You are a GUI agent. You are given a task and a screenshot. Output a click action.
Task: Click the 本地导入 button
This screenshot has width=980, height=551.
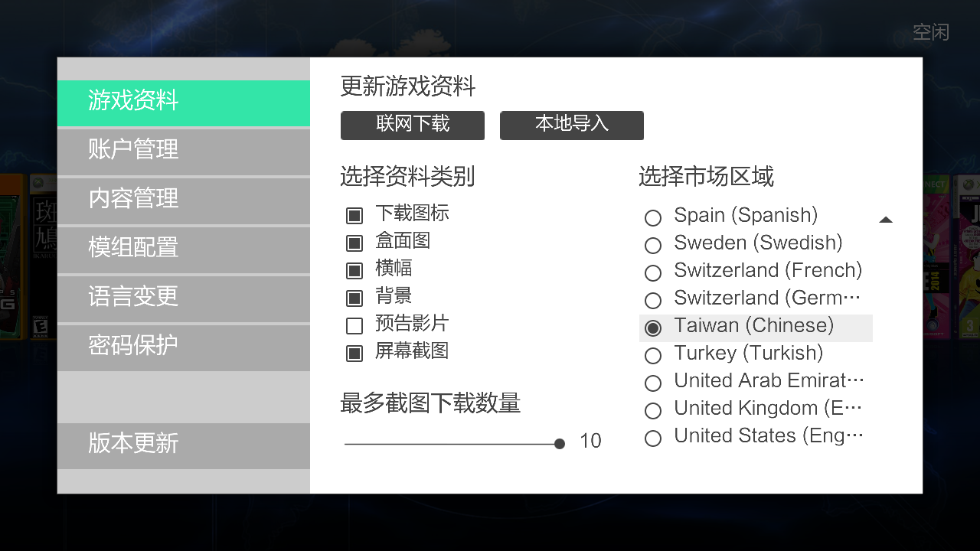[572, 126]
